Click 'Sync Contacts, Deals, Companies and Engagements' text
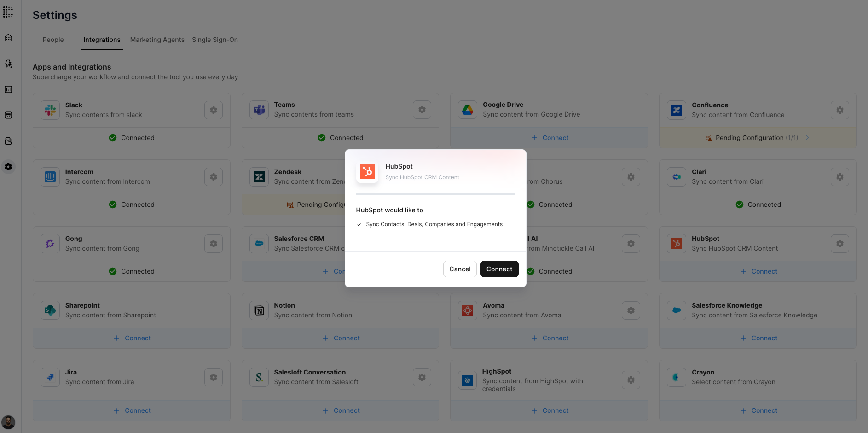 (434, 224)
